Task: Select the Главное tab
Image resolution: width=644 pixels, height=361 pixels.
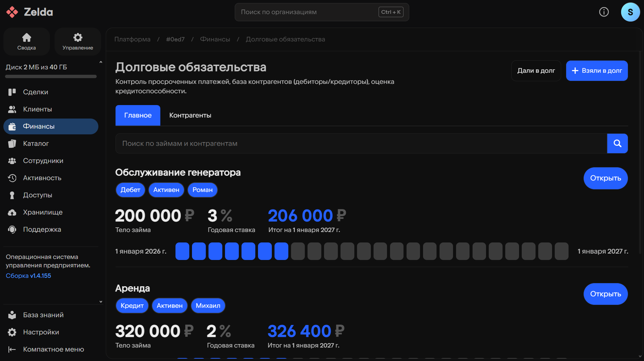Action: pos(138,115)
